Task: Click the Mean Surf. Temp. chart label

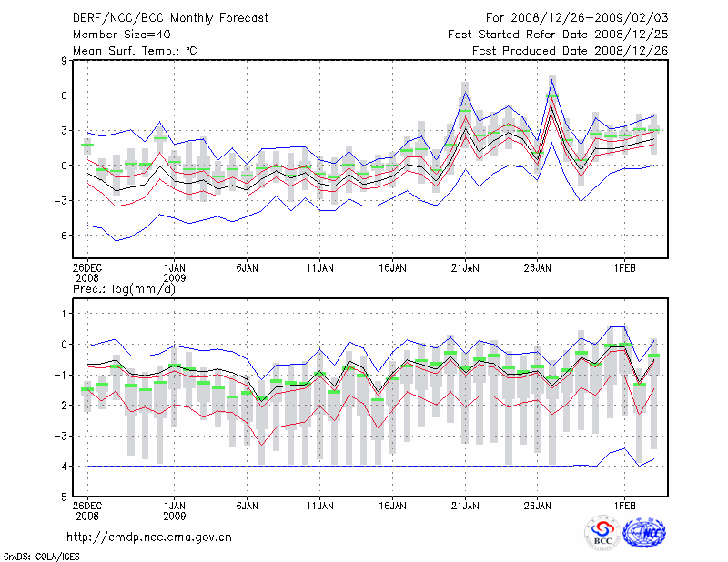Action: point(135,51)
